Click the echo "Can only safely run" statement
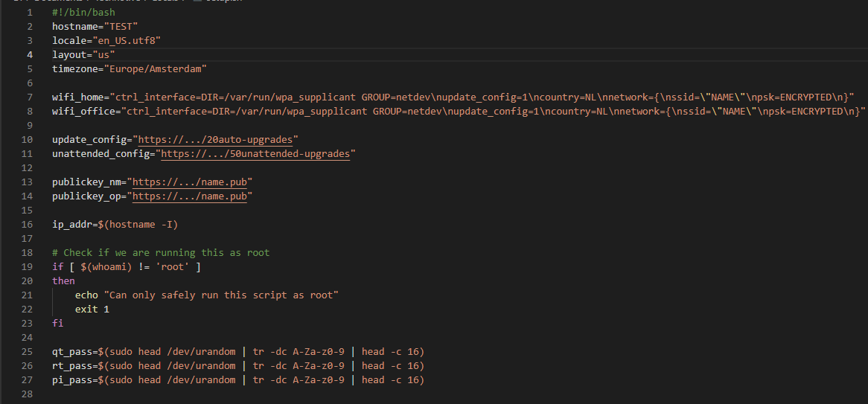Viewport: 868px width, 404px height. click(206, 295)
